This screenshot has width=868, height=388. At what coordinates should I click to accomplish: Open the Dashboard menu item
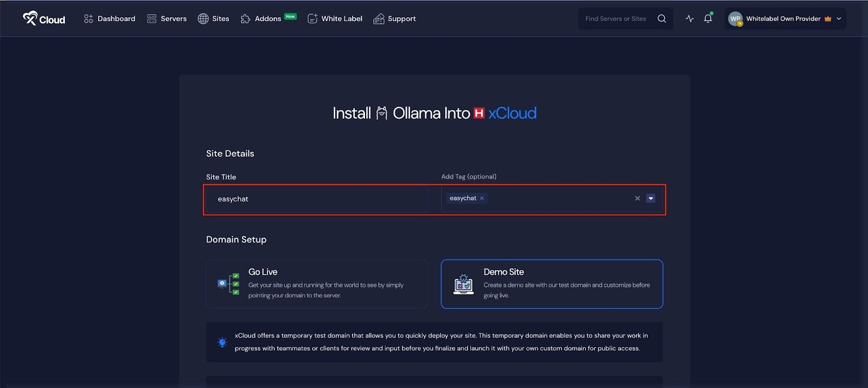(x=110, y=18)
